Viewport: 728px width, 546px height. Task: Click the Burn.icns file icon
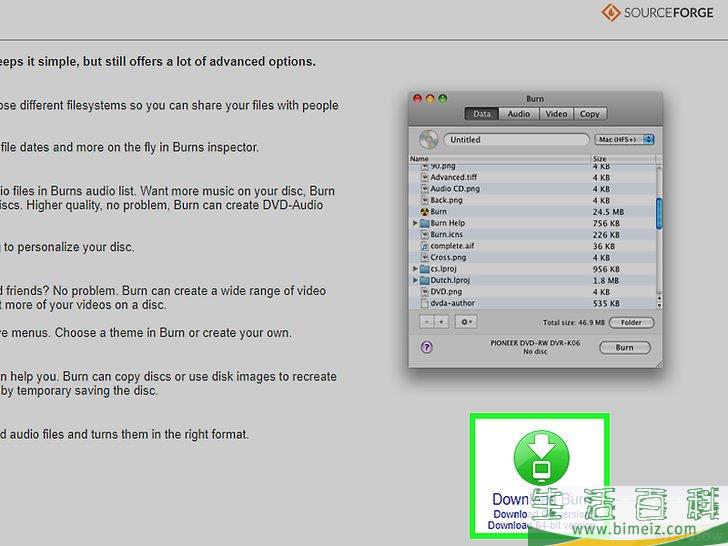pyautogui.click(x=424, y=234)
